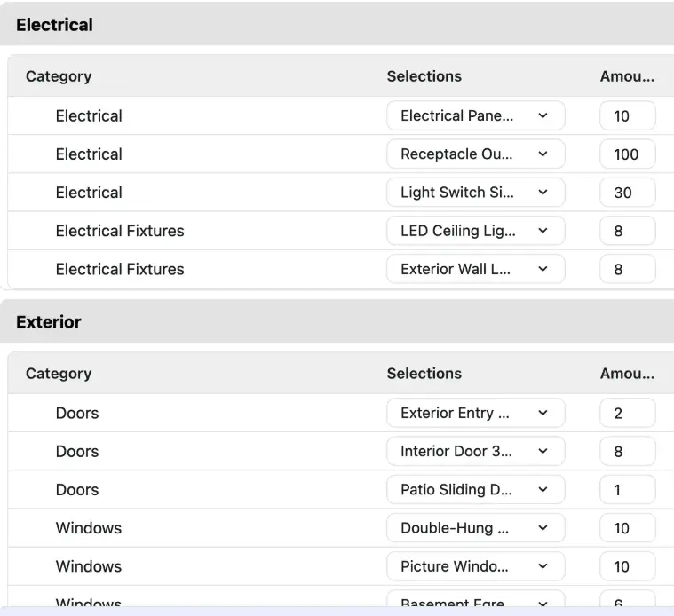Open the Picture Window selection dropdown

tap(475, 566)
